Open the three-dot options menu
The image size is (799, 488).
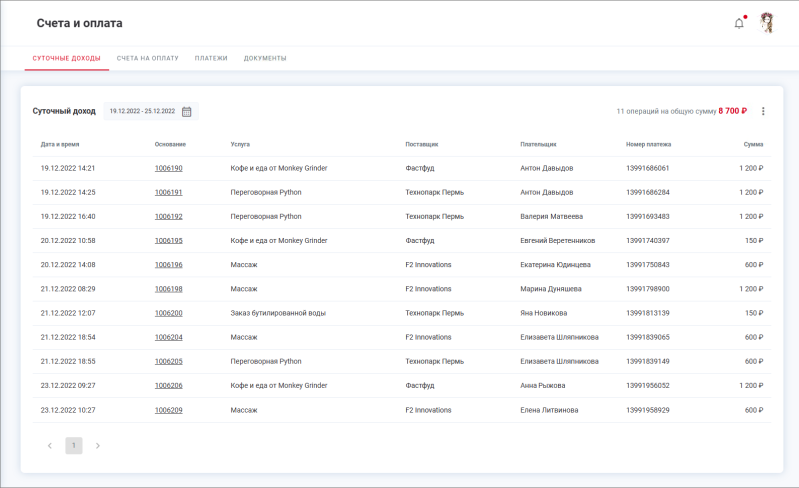[x=763, y=111]
